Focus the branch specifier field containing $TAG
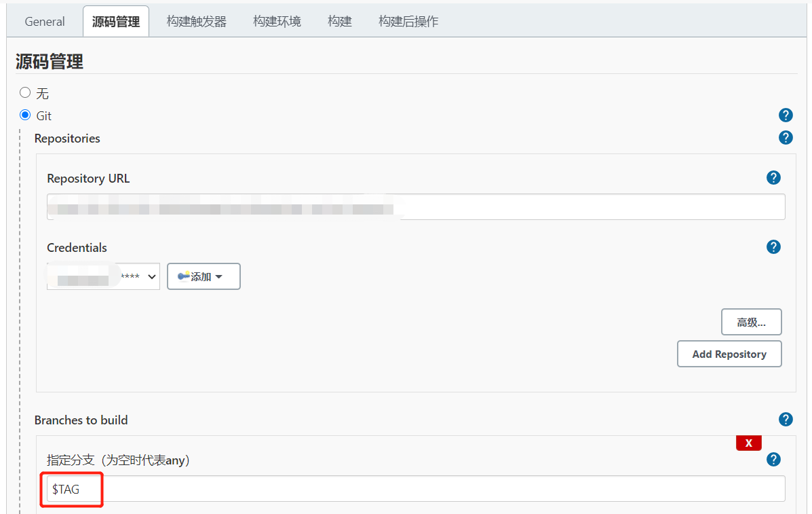The height and width of the screenshot is (514, 812). pyautogui.click(x=415, y=489)
